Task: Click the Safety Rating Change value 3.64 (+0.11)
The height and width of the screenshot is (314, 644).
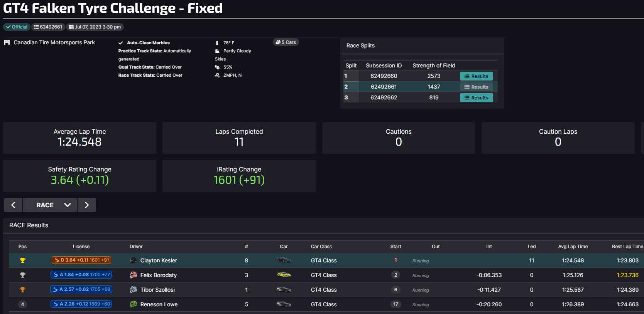Action: click(x=80, y=180)
